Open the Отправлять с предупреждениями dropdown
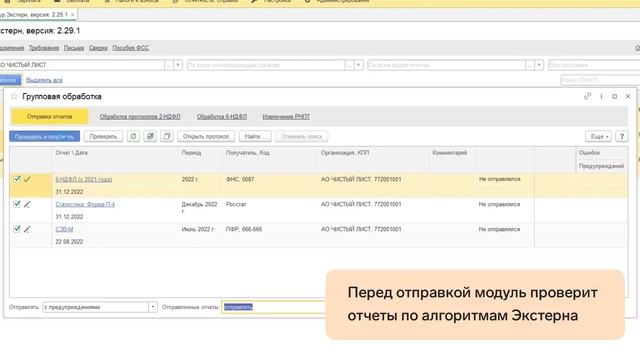This screenshot has height=360, width=640. [x=153, y=307]
